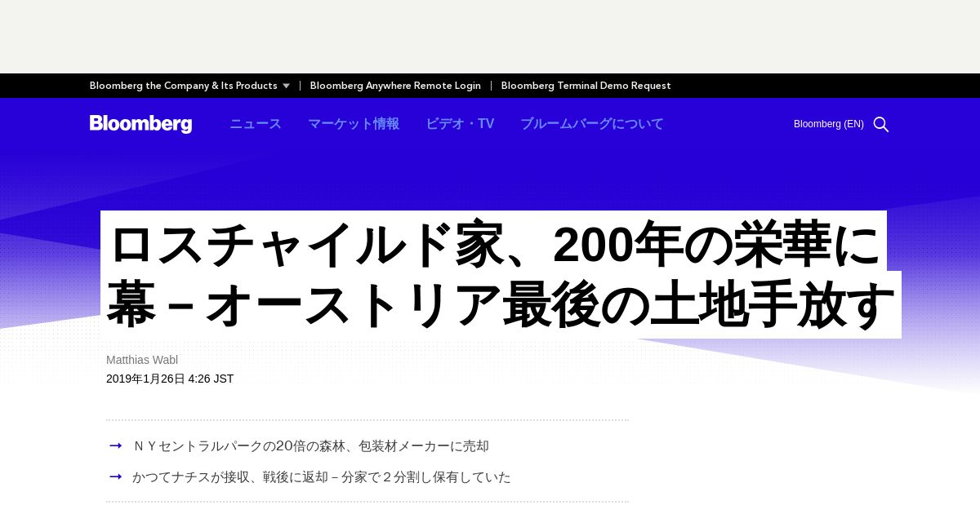This screenshot has width=980, height=514.
Task: Click the bullet about ＮＹセントラルパーク forest sale
Action: [x=310, y=446]
